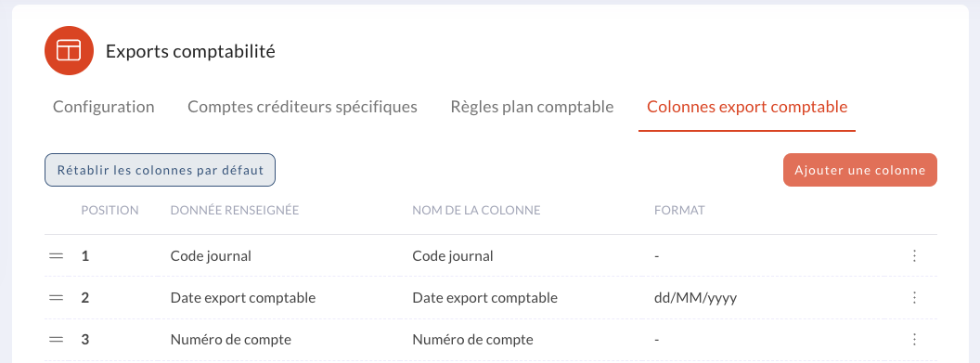Click the FORMAT column header
Screen dimensions: 980x363
coord(679,211)
